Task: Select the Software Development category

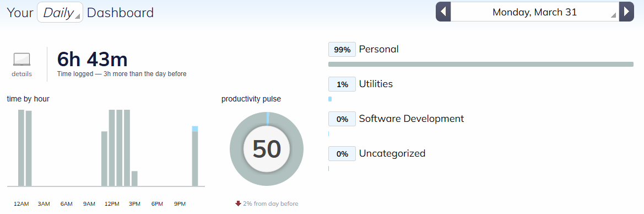Action: click(412, 119)
